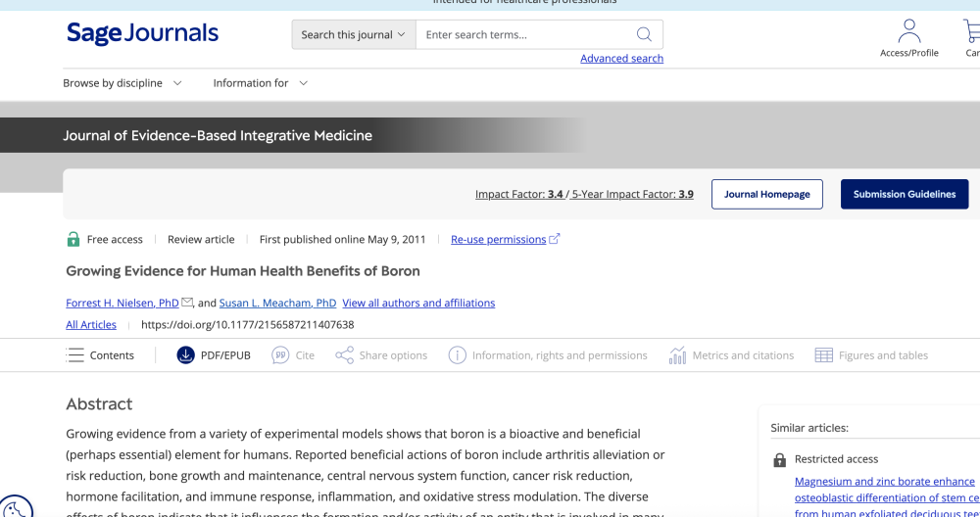Click the Impact Factor 3.4 link

pyautogui.click(x=519, y=194)
